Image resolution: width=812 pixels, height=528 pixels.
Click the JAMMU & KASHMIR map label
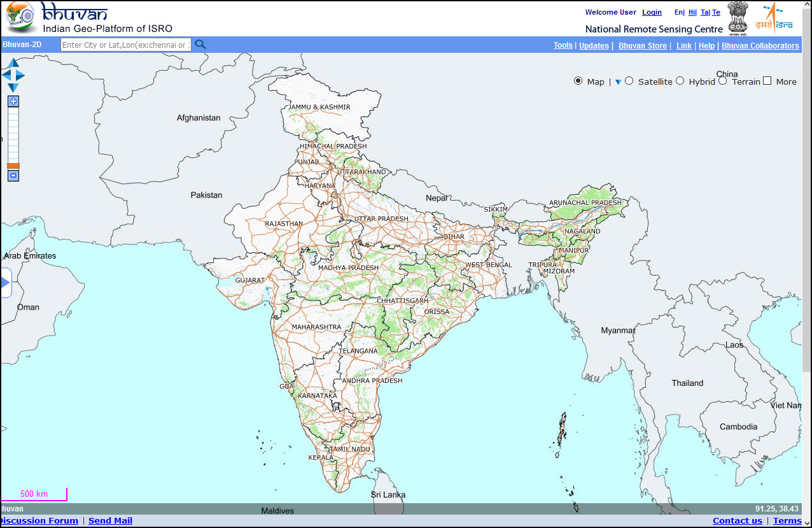coord(319,106)
